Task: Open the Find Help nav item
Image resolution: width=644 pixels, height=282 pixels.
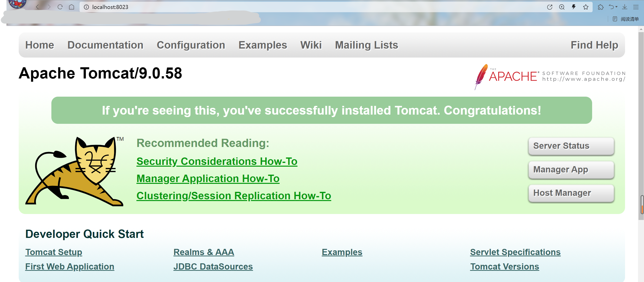Action: (x=594, y=45)
